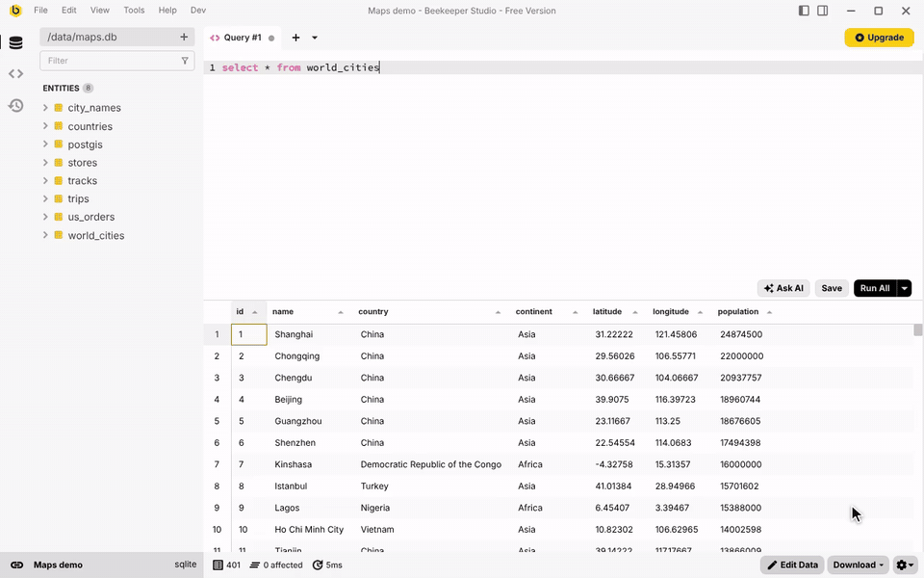Image resolution: width=924 pixels, height=578 pixels.
Task: Click the plus icon next to /data/maps.db
Action: pyautogui.click(x=184, y=37)
